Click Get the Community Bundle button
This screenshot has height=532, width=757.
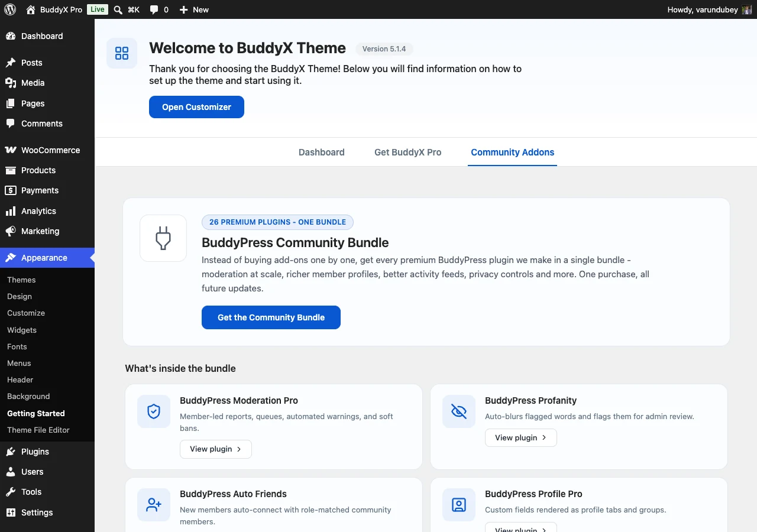(271, 317)
